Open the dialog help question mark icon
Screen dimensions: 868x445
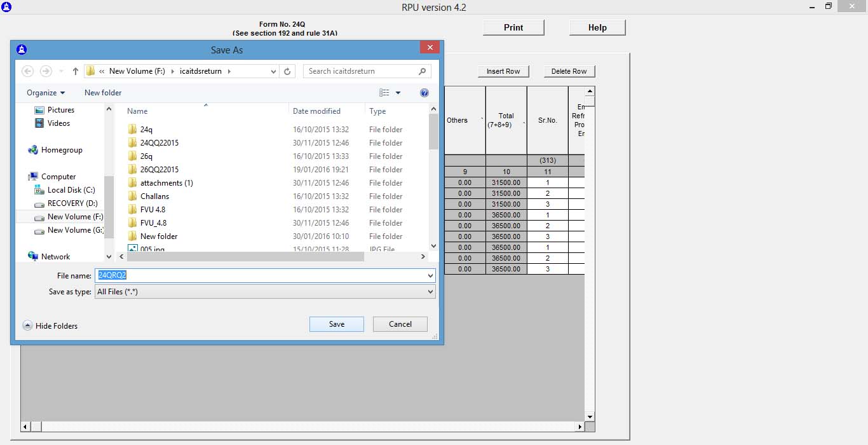(424, 93)
